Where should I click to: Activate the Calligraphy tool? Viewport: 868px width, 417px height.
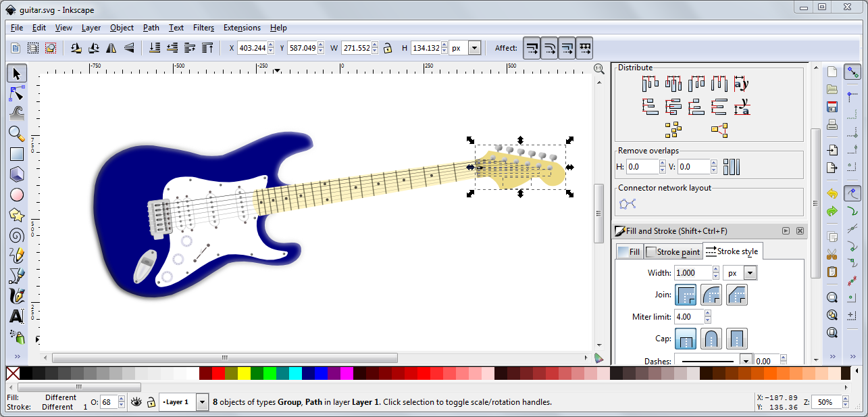(17, 296)
